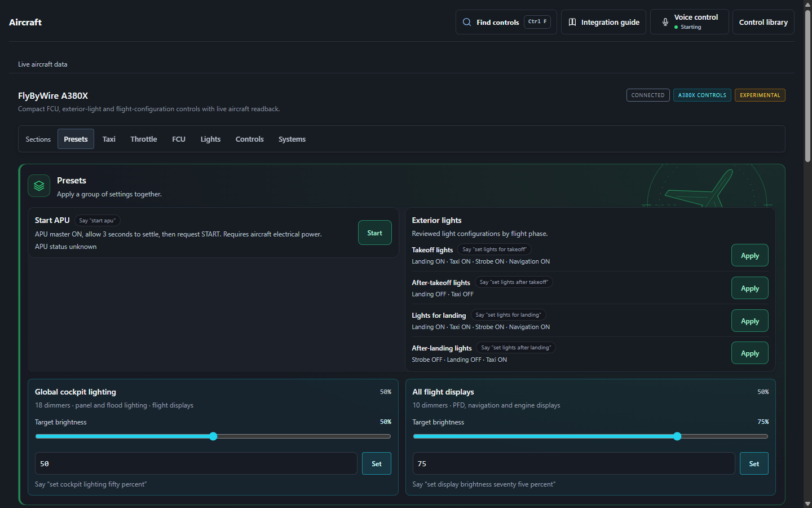The image size is (812, 508).
Task: Open the Throttle tab
Action: (144, 139)
